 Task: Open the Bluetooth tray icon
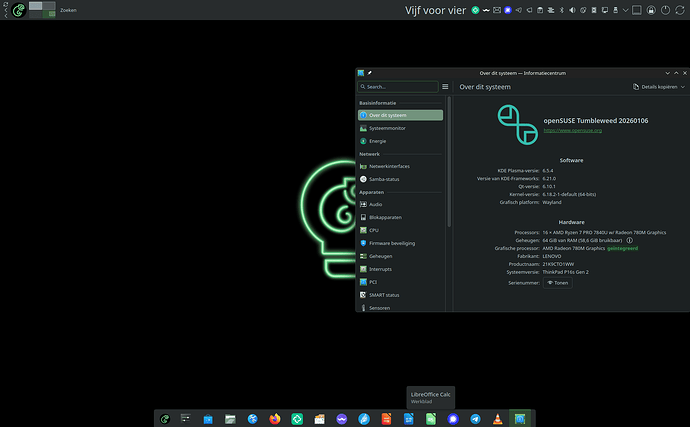coord(560,10)
